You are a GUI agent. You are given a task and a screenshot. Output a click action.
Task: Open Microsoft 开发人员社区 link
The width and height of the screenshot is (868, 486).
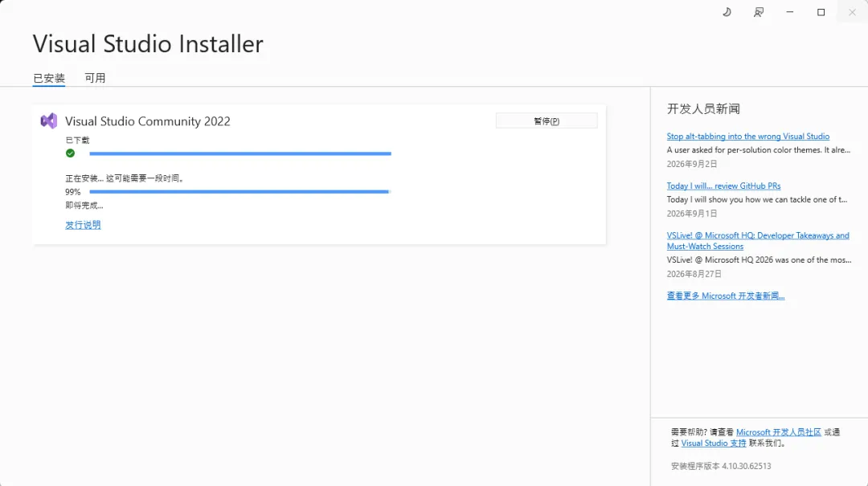coord(778,432)
